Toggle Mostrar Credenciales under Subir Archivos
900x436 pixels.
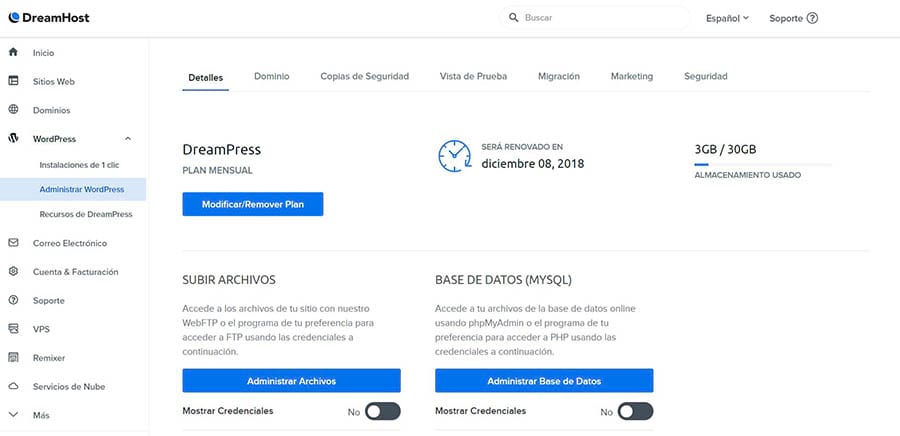pos(382,411)
